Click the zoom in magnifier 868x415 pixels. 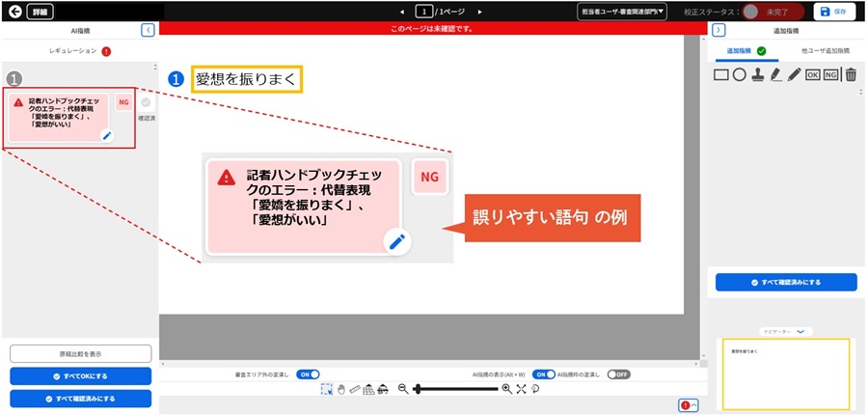tap(506, 389)
